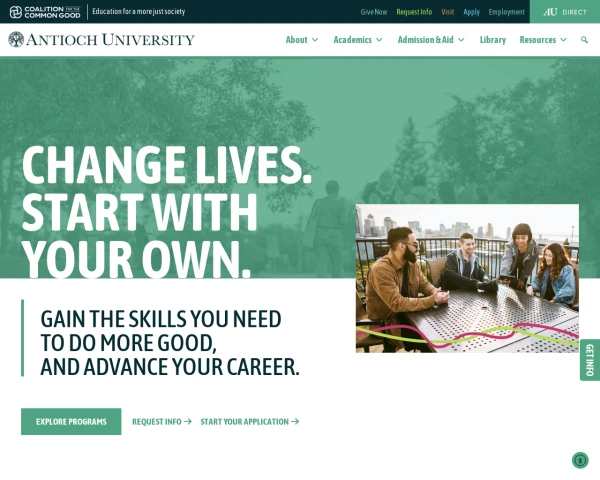Expand the About dropdown menu

tap(302, 40)
